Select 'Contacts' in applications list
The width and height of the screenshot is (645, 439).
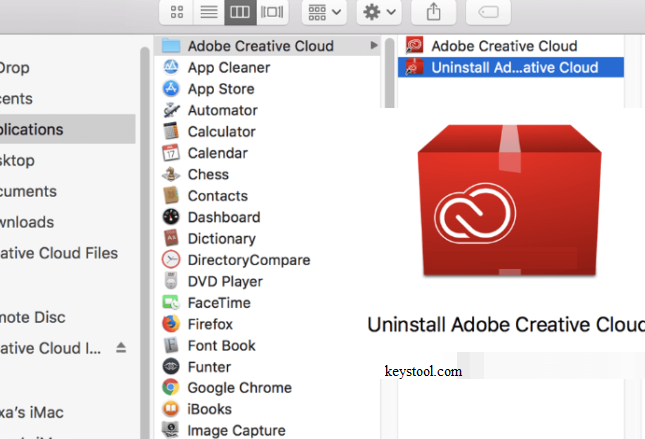218,196
